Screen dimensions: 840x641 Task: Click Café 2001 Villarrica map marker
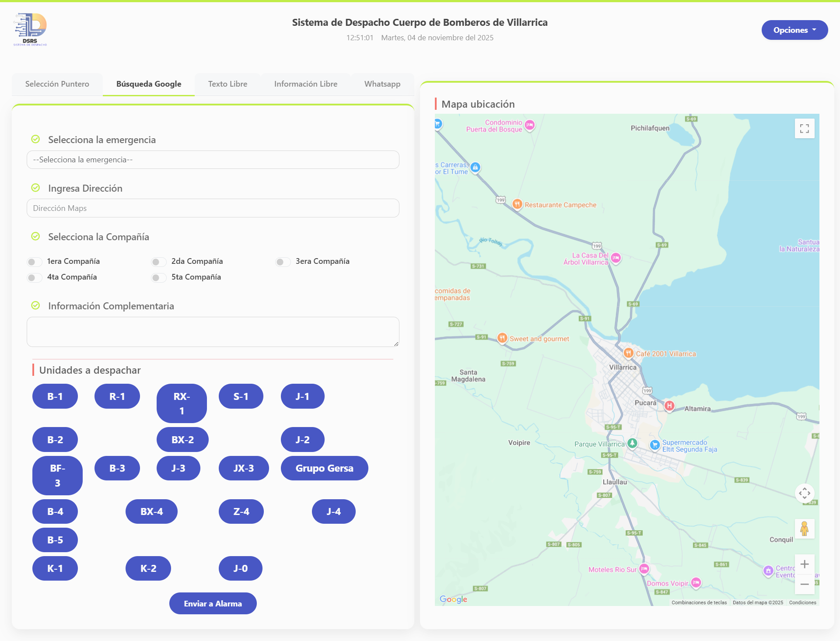628,353
